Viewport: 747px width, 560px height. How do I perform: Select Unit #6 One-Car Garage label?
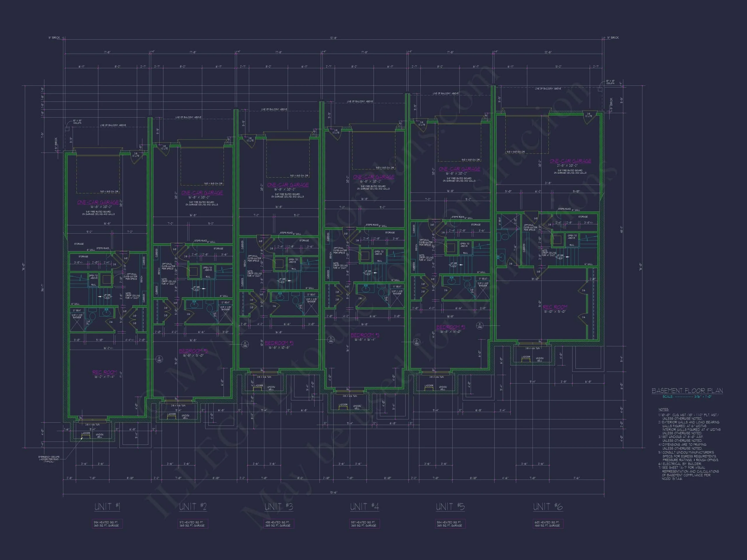(x=570, y=161)
